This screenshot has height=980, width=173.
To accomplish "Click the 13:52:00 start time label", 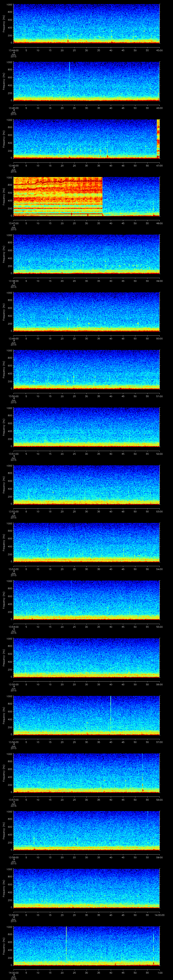I will [13, 511].
